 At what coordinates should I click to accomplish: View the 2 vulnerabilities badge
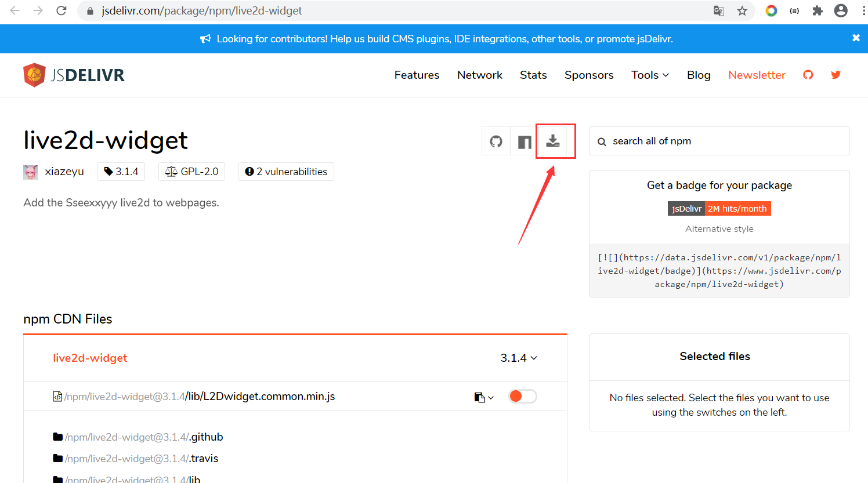point(286,172)
